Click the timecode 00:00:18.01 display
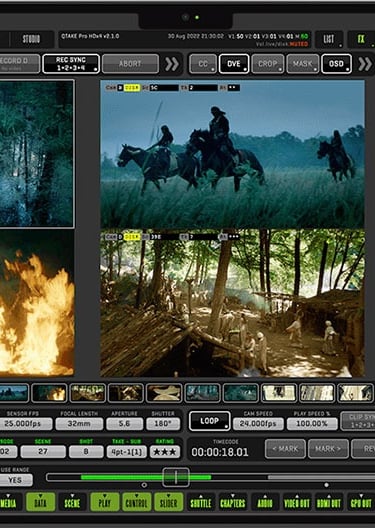This screenshot has width=375, height=528. (220, 452)
